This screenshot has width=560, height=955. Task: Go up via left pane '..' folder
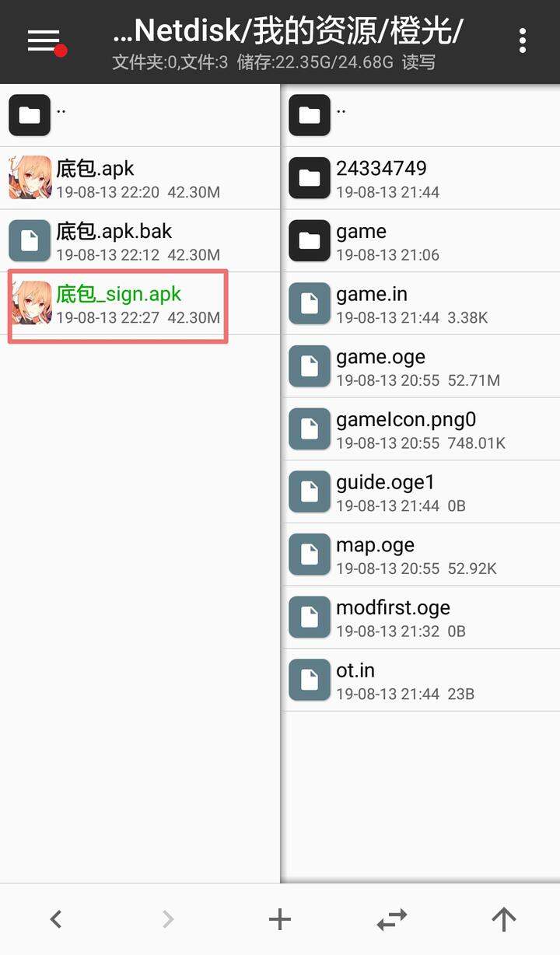tap(140, 115)
